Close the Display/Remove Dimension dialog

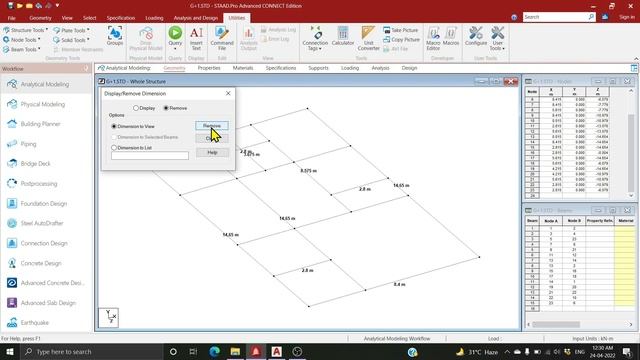228,93
